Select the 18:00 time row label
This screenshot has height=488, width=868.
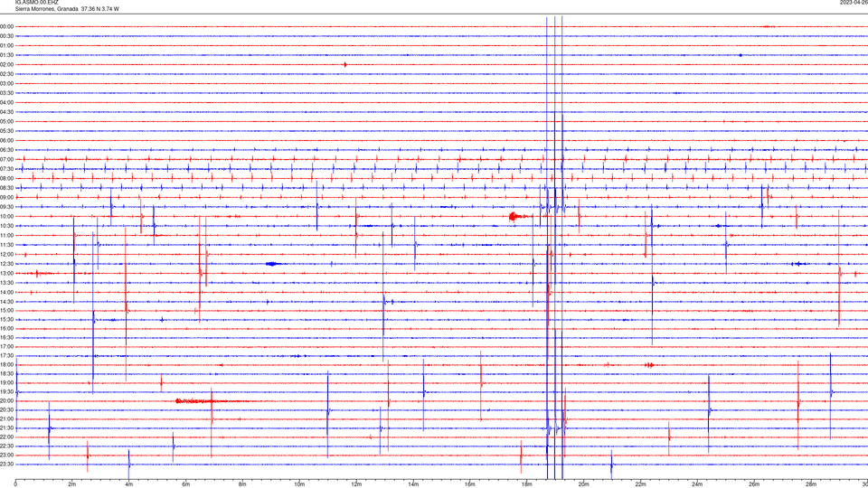coord(7,364)
